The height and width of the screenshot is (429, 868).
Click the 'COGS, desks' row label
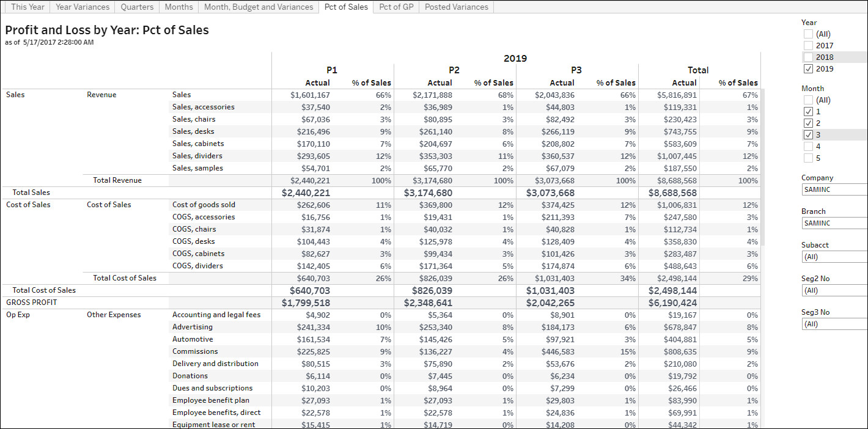(x=193, y=241)
